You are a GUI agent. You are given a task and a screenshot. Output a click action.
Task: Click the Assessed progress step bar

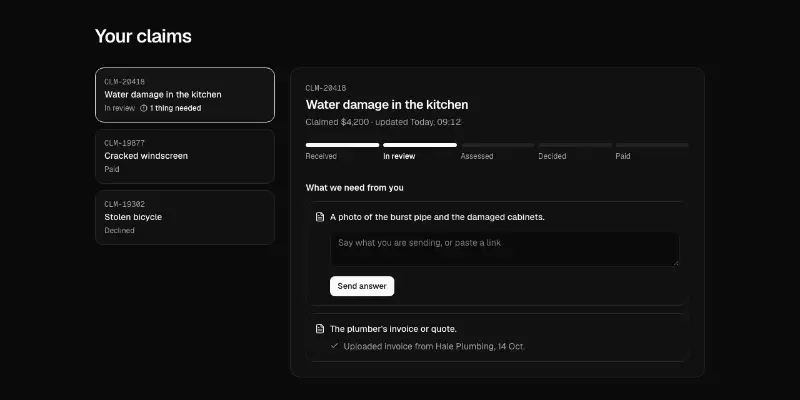(497, 145)
